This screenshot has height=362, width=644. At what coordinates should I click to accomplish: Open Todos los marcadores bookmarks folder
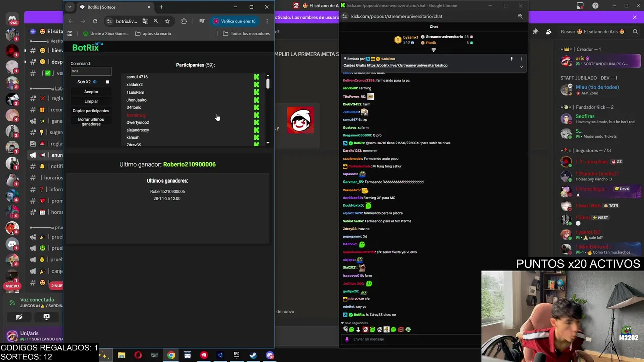coord(247,34)
